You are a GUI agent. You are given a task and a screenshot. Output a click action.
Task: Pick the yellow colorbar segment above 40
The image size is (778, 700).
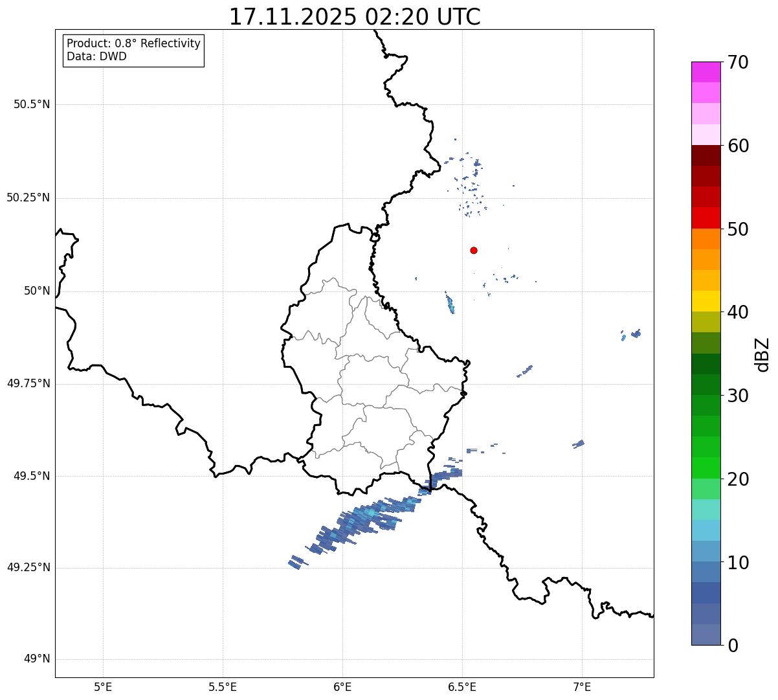click(x=706, y=301)
